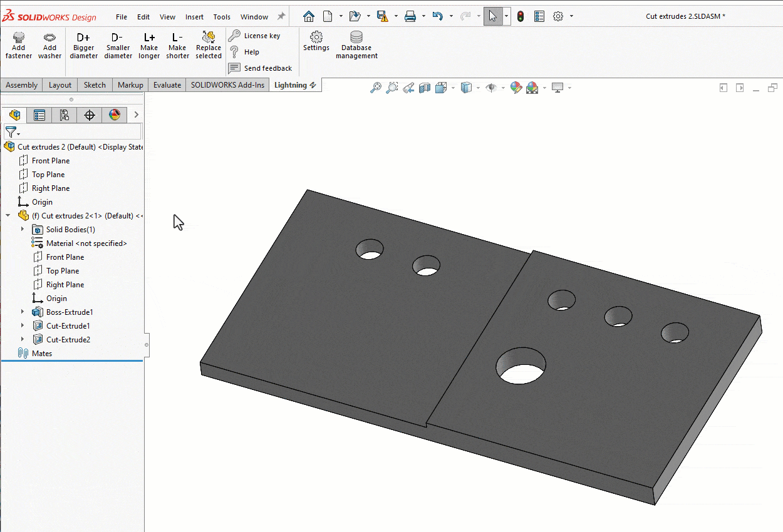Image resolution: width=783 pixels, height=532 pixels.
Task: Click the Make shorter command
Action: [177, 46]
